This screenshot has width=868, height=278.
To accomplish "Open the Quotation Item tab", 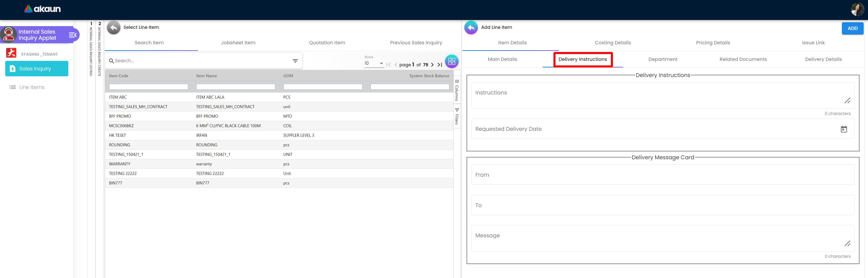I will coord(327,43).
